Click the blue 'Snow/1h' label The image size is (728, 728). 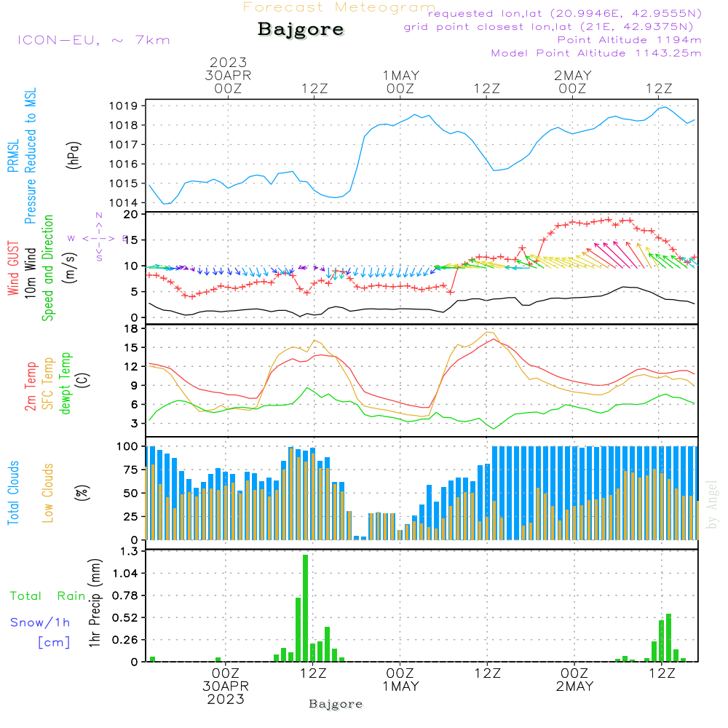click(x=40, y=622)
